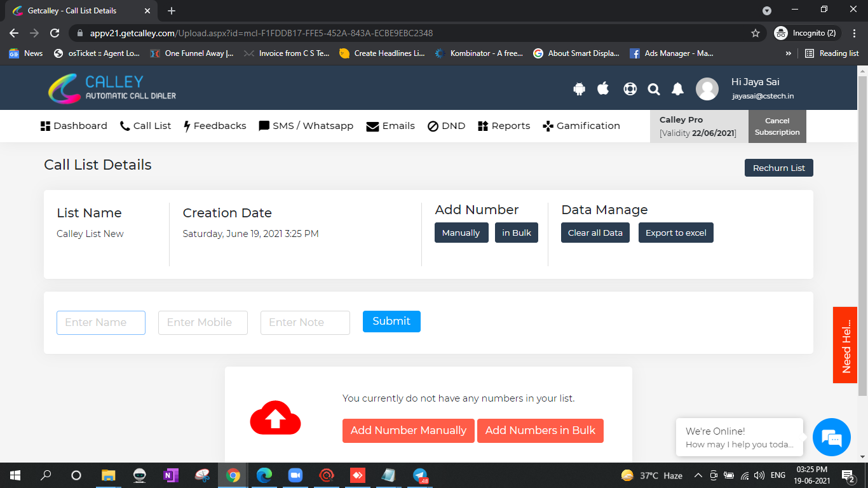Click the Apple app download icon
Image resolution: width=868 pixels, height=488 pixels.
coord(604,88)
